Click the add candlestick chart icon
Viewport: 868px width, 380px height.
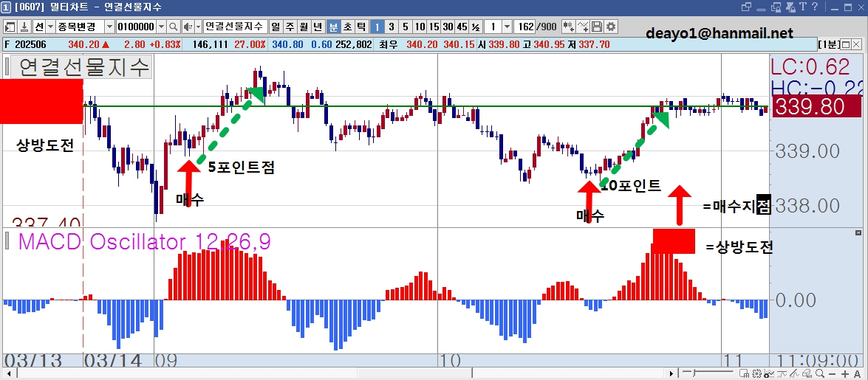tap(569, 27)
